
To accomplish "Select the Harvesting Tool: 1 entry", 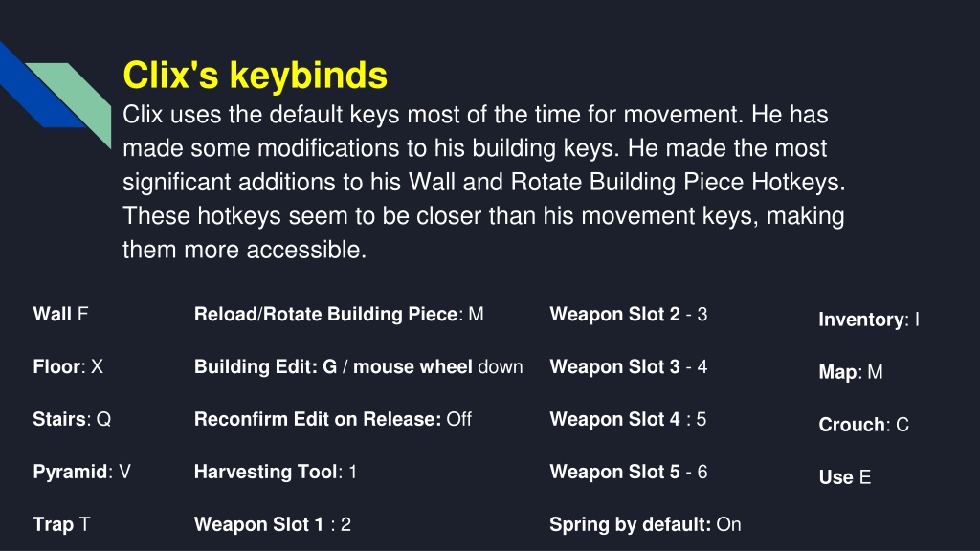I will coord(275,471).
